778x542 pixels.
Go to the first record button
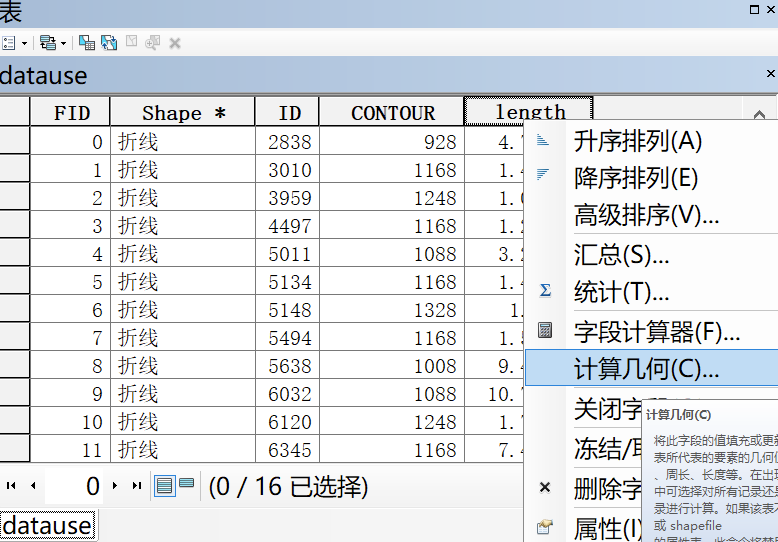11,485
